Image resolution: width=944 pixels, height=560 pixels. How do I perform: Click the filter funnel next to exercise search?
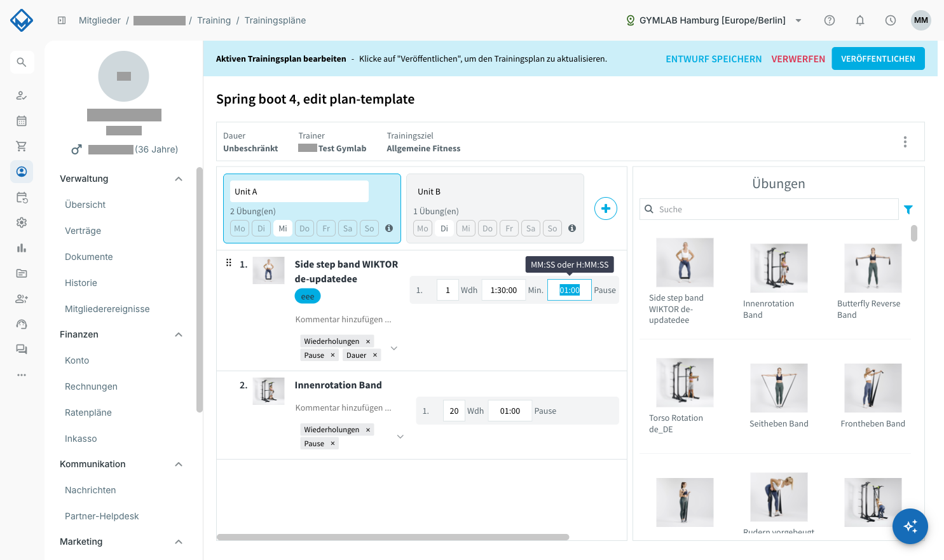click(x=908, y=209)
